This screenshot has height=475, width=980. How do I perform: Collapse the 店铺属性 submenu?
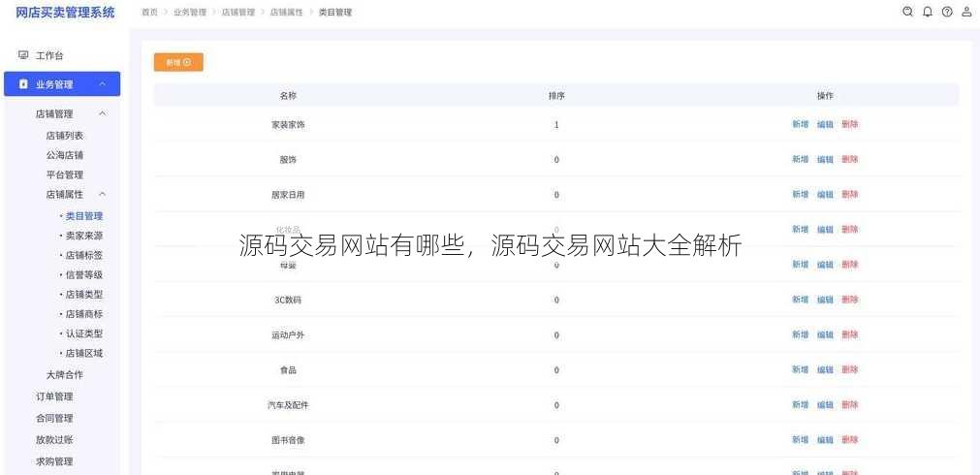(103, 195)
